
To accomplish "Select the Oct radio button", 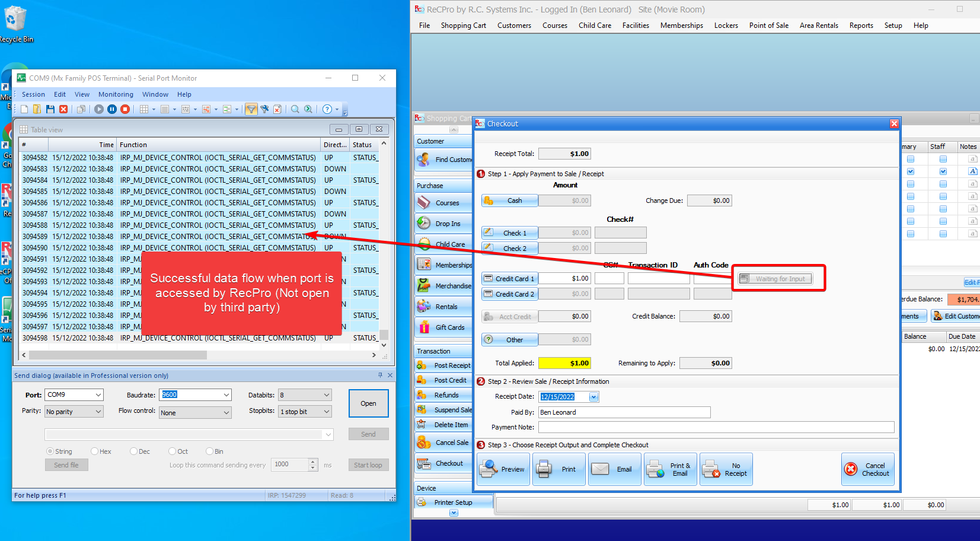I will tap(172, 451).
